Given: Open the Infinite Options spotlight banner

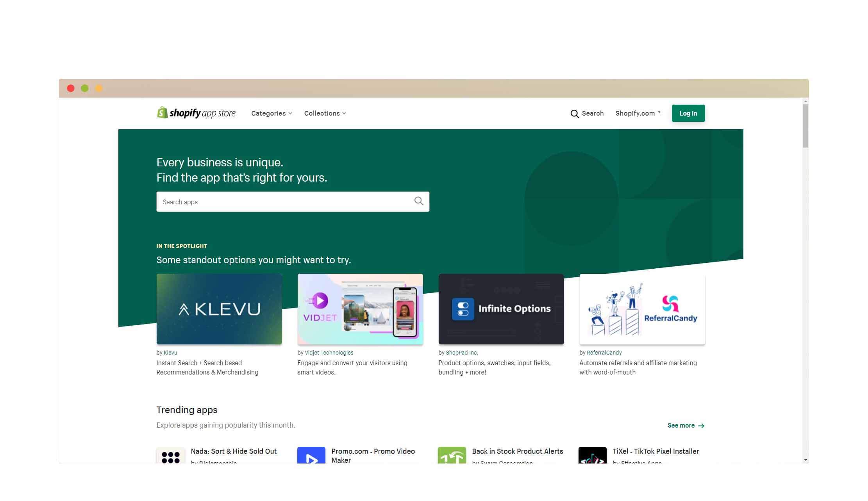Looking at the screenshot, I should pos(501,309).
